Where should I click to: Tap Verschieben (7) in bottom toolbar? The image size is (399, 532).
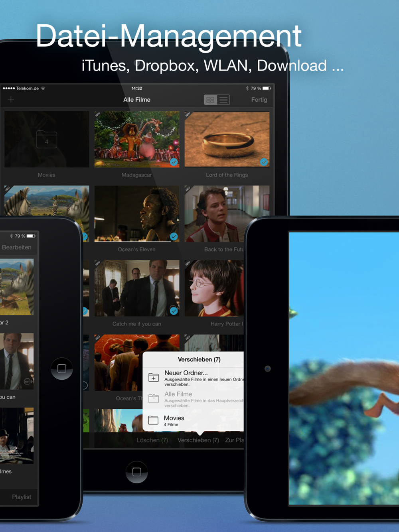(198, 440)
